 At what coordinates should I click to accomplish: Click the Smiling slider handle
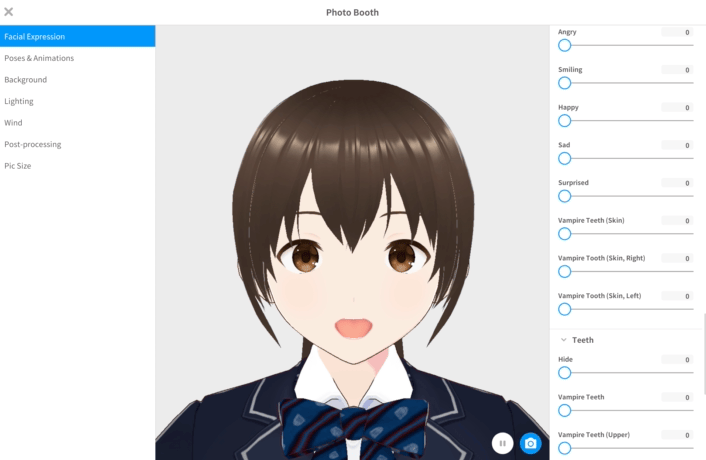point(564,83)
